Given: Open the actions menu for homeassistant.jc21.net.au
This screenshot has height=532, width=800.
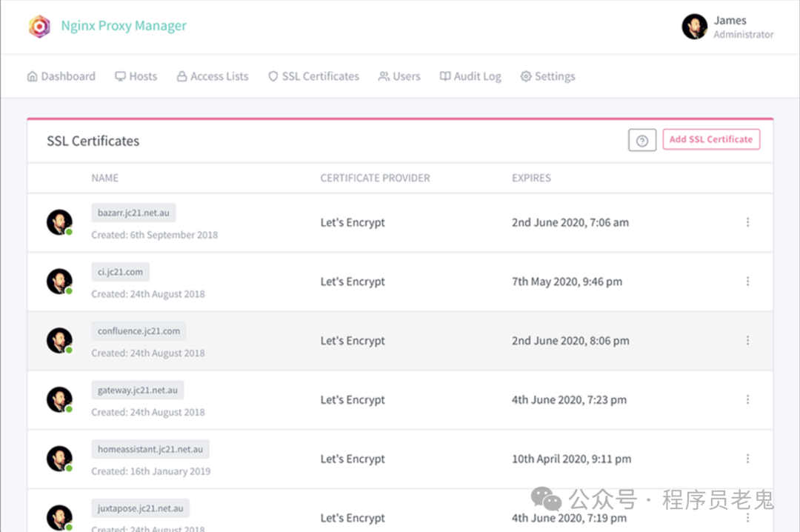Looking at the screenshot, I should coord(747,459).
